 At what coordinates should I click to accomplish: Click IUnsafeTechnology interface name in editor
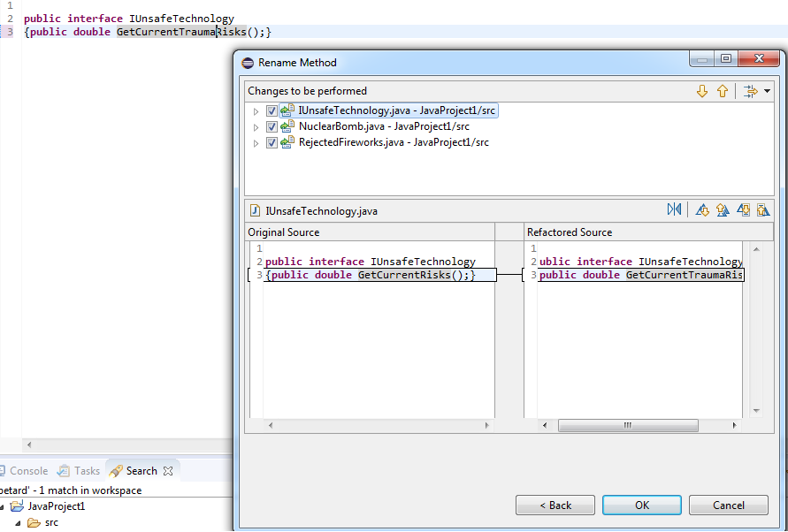pos(181,19)
